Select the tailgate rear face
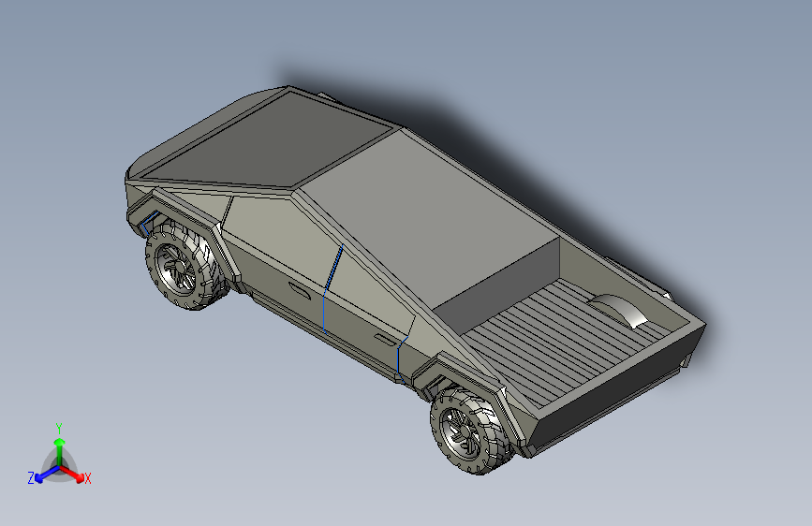Viewport: 812px width, 526px height. click(616, 388)
